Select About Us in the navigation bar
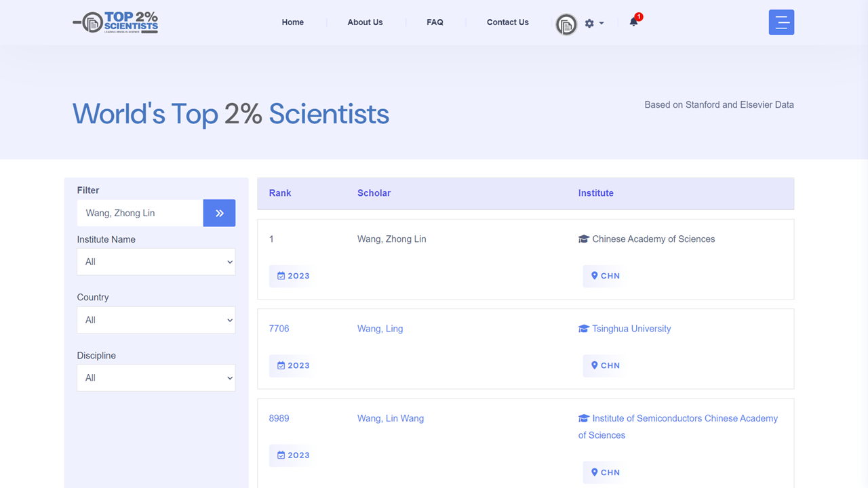Screen dimensions: 868x488 [x=365, y=22]
